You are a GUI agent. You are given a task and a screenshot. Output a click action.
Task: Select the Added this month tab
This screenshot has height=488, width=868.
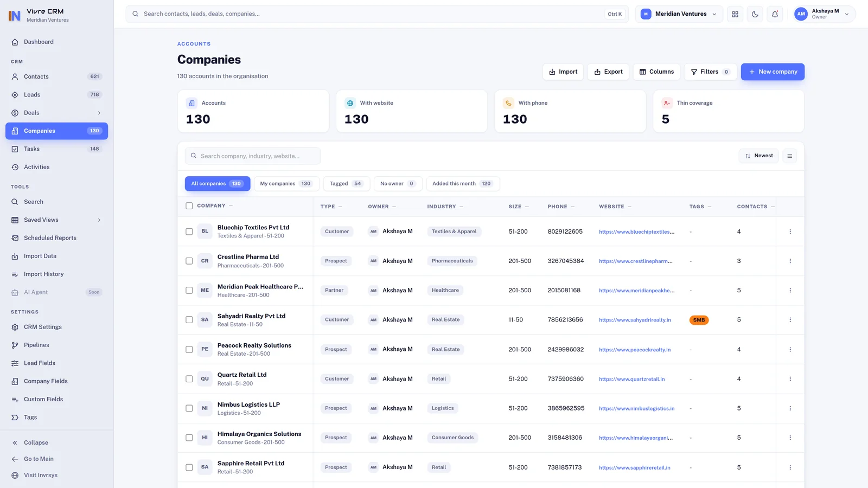(x=463, y=184)
